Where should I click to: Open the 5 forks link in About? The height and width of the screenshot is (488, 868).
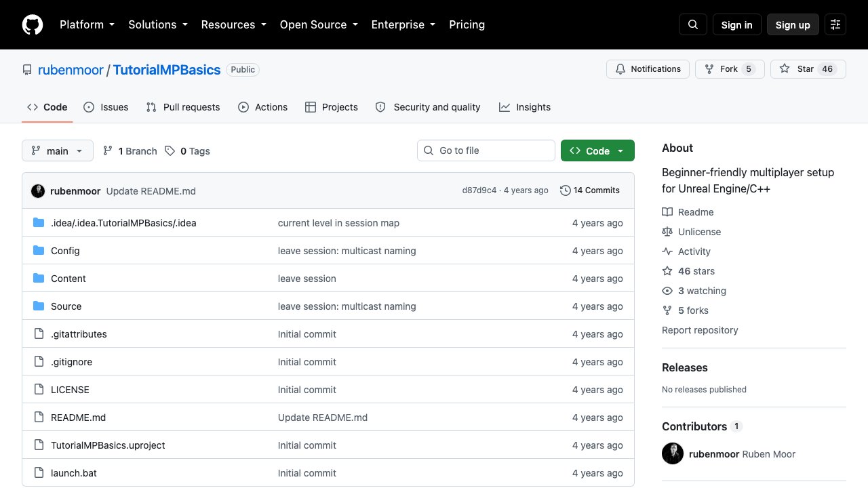(685, 310)
